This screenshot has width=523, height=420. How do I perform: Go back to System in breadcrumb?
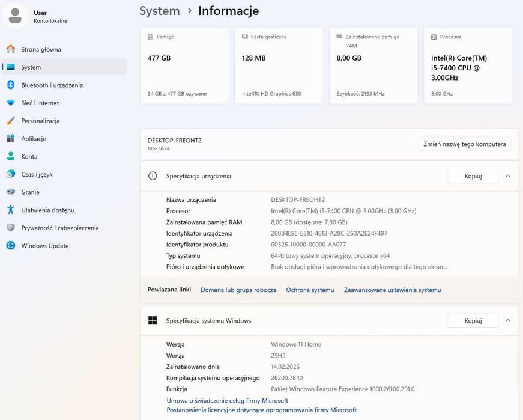point(159,11)
